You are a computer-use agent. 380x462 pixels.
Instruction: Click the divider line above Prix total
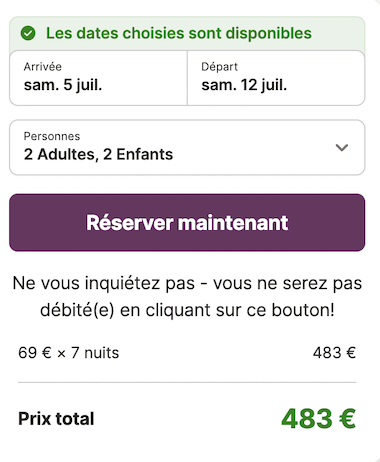point(187,383)
